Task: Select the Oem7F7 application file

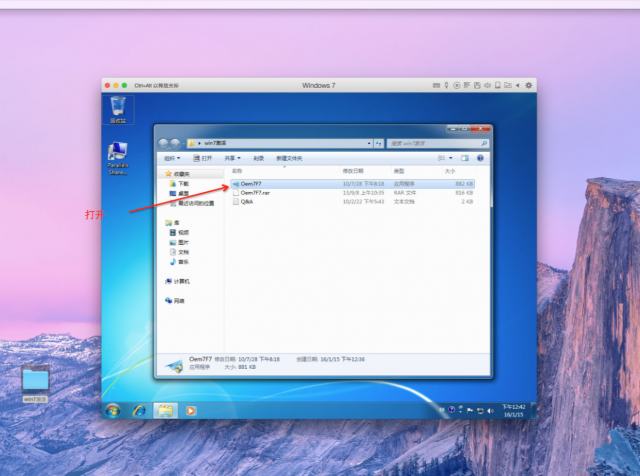Action: pos(353,184)
